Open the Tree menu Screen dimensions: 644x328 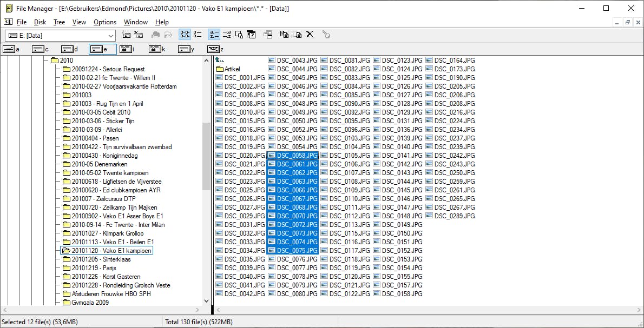point(59,22)
